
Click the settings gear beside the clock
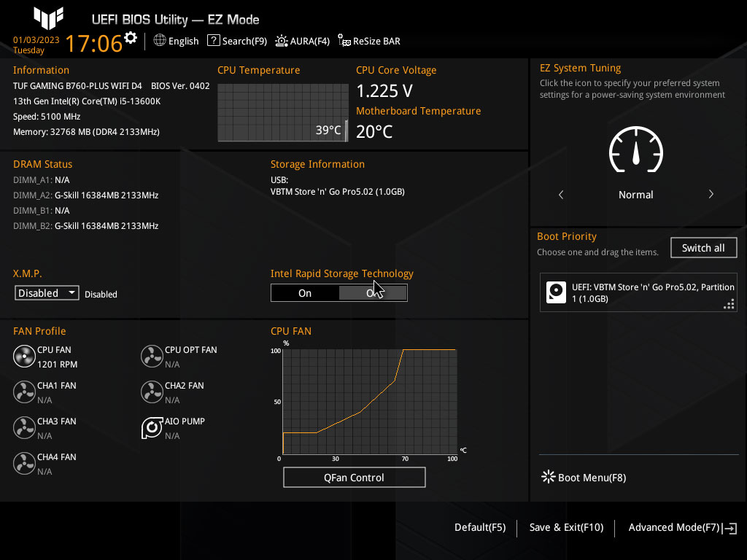pyautogui.click(x=131, y=38)
